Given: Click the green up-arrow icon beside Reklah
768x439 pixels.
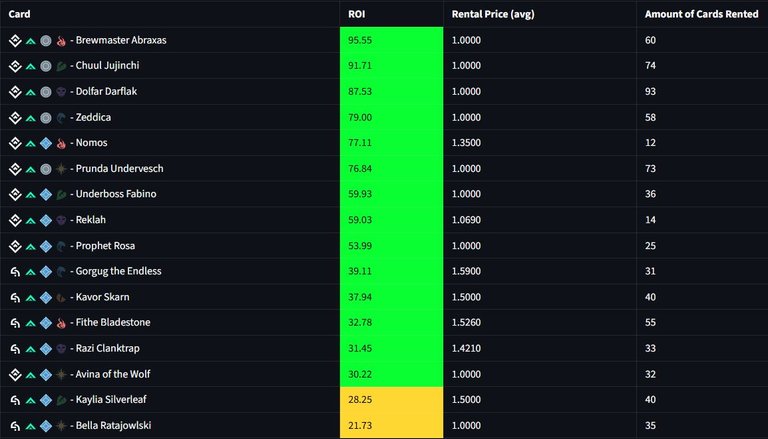Looking at the screenshot, I should (30, 220).
